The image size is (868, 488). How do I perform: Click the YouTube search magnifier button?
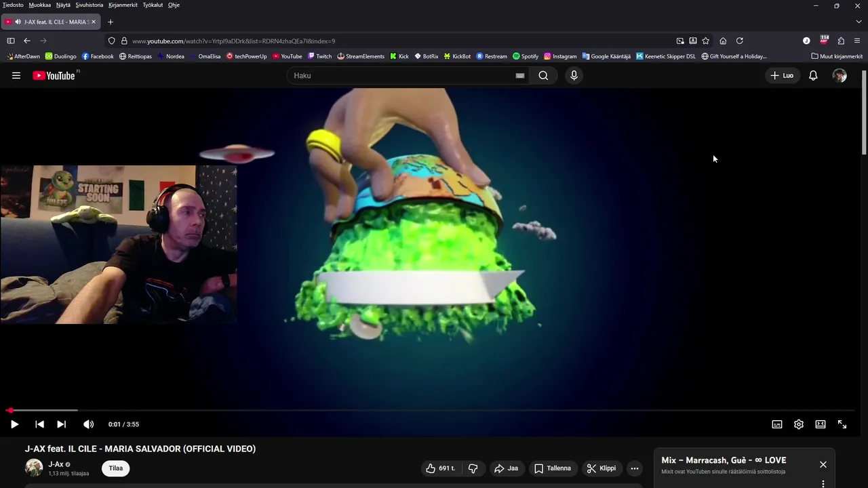tap(543, 75)
